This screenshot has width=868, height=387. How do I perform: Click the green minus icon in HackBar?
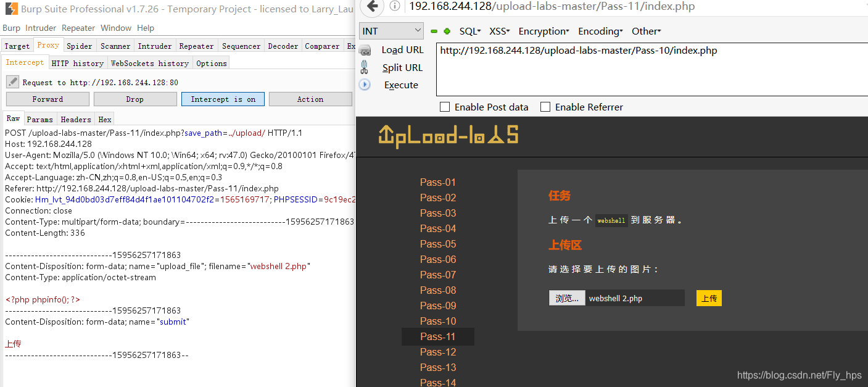434,31
